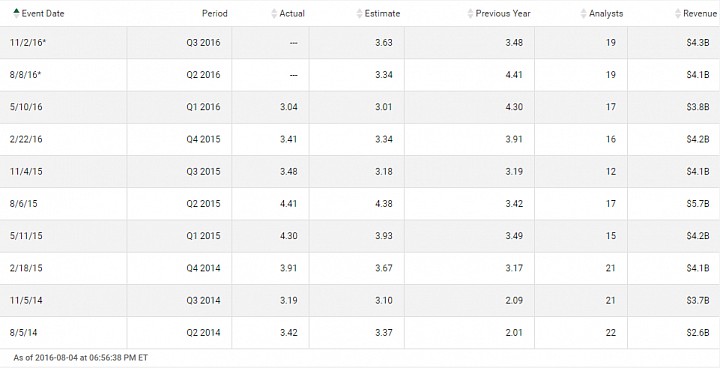Click the Event Date sort arrow icon
Viewport: 720px width, 368px height.
click(x=17, y=13)
